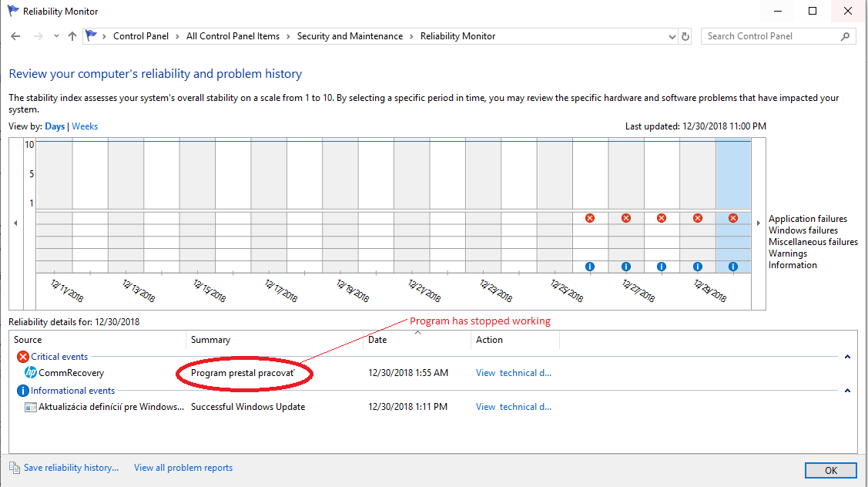Image resolution: width=868 pixels, height=487 pixels.
Task: Navigate up one level with up arrow
Action: 72,36
